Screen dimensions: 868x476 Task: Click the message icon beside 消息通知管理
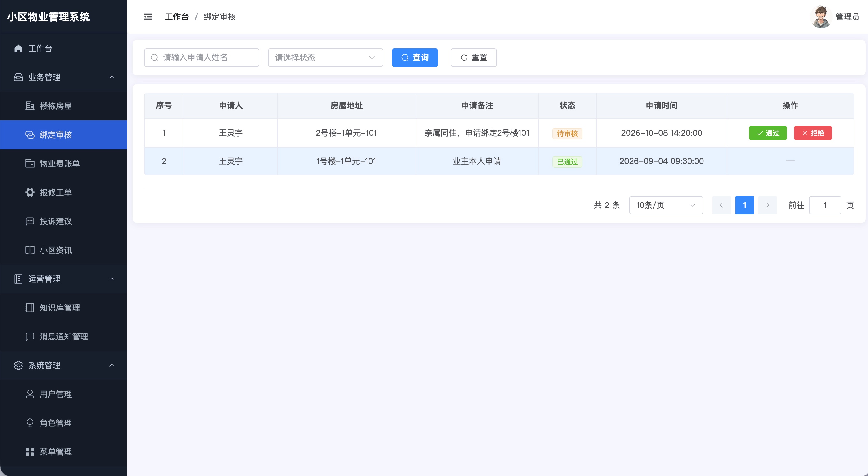(x=30, y=337)
